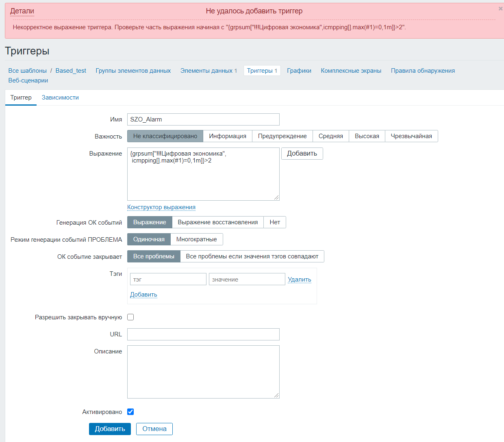Switch problem event mode to Многократные
This screenshot has width=504, height=442.
pos(197,239)
